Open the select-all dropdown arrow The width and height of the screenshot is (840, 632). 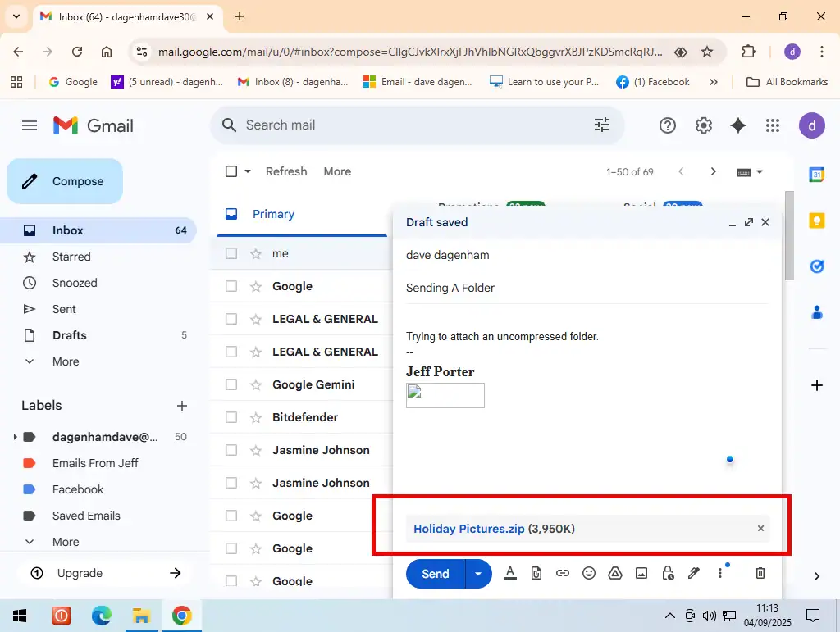pyautogui.click(x=248, y=171)
